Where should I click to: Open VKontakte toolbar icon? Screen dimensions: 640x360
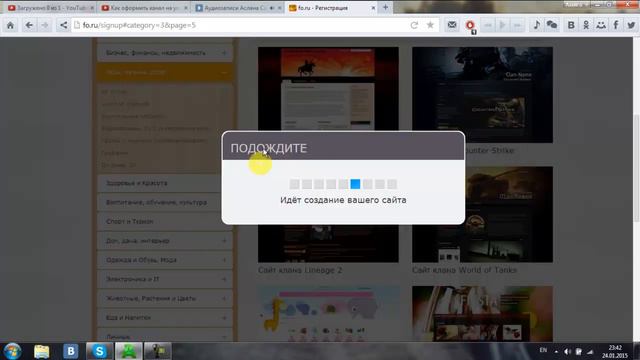pos(571,25)
